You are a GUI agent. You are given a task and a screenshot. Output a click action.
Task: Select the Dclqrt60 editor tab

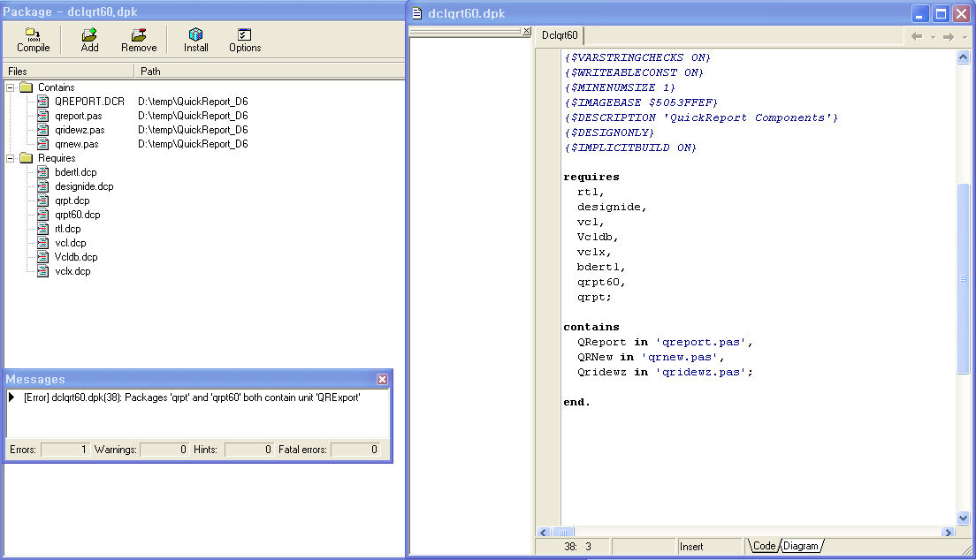[560, 35]
